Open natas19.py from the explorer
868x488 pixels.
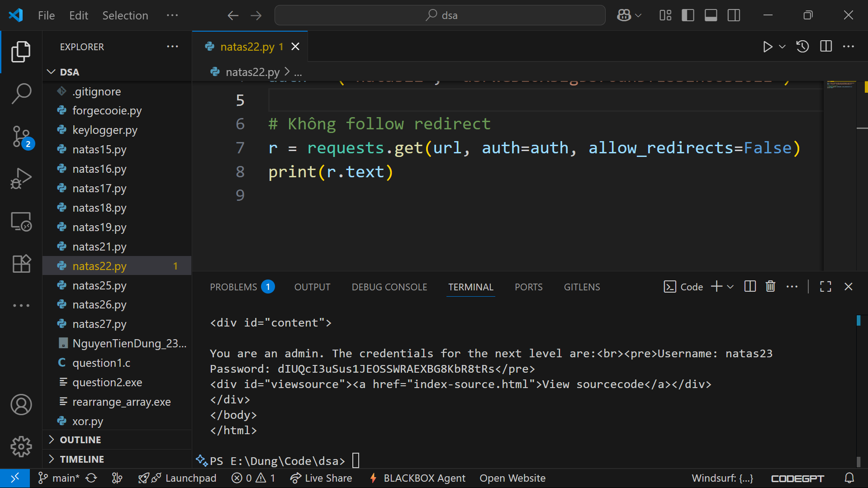coord(99,227)
